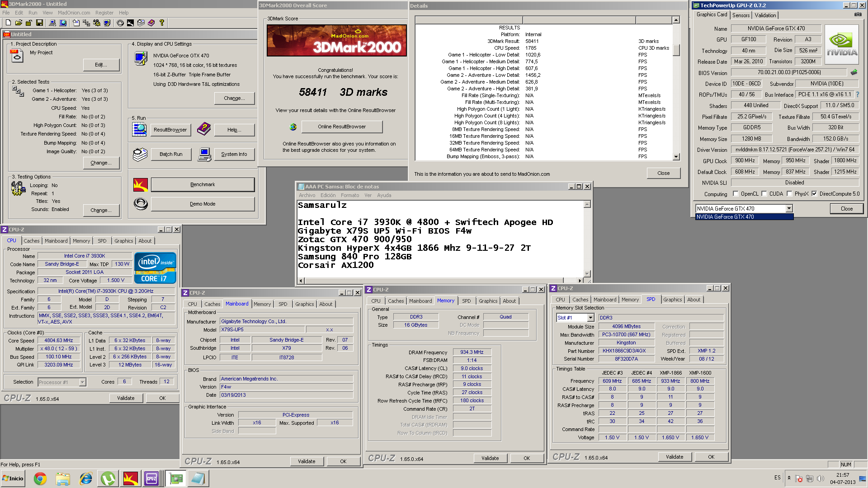Click the Display and CPU Settings toolbar icon
868x488 pixels.
coord(107,23)
